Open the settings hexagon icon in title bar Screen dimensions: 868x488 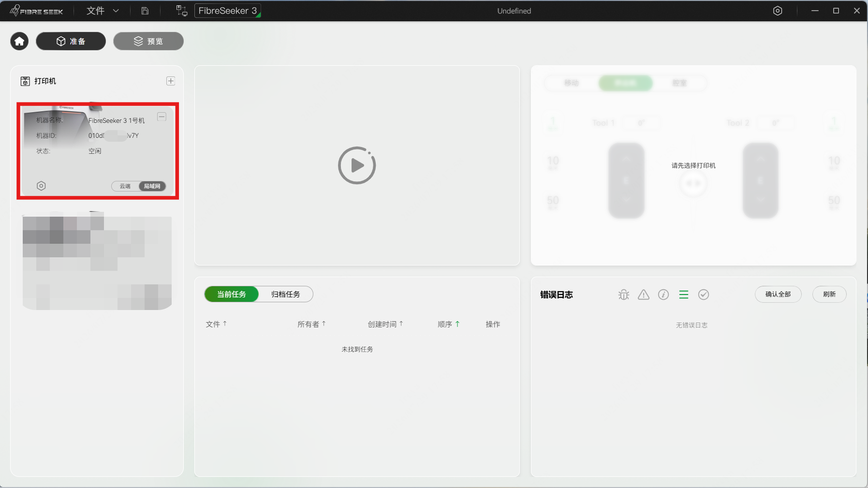pyautogui.click(x=778, y=11)
